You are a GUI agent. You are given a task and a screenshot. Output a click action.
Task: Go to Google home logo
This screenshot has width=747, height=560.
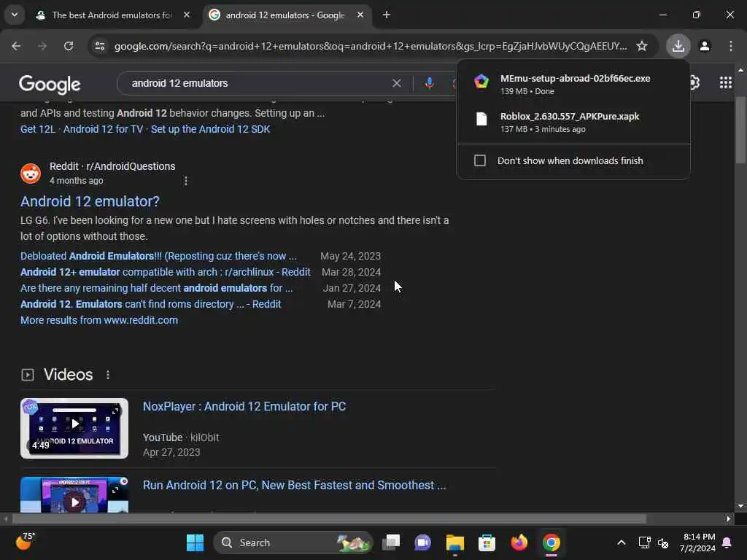pos(50,85)
